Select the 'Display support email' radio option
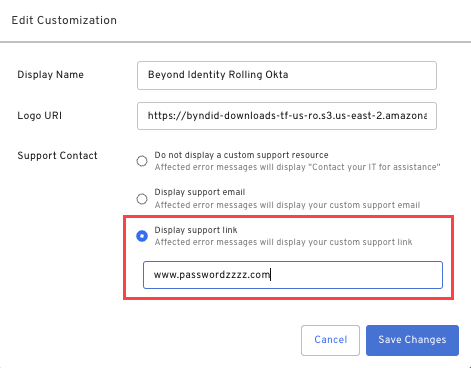 tap(142, 199)
